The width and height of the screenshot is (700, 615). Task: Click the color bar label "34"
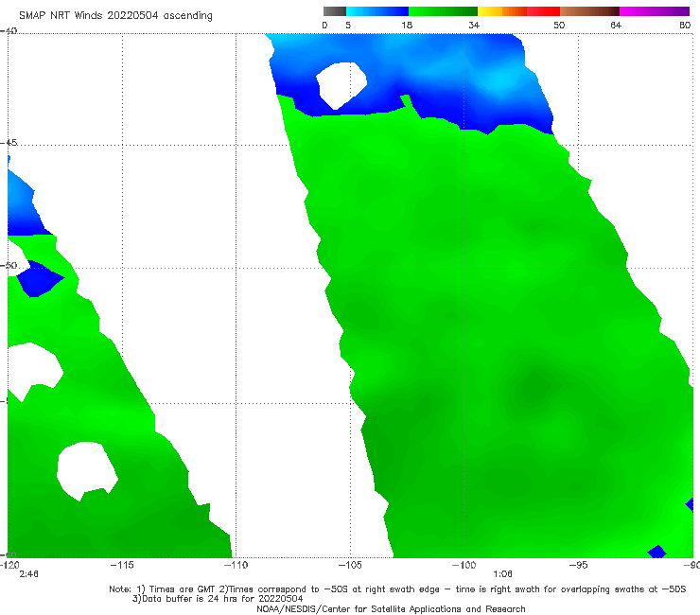(474, 26)
